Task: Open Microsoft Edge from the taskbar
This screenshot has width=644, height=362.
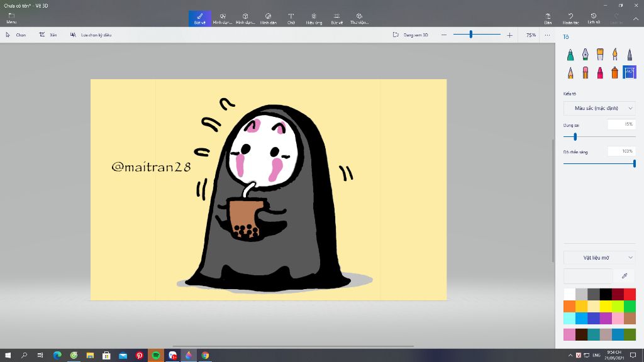Action: click(x=57, y=356)
